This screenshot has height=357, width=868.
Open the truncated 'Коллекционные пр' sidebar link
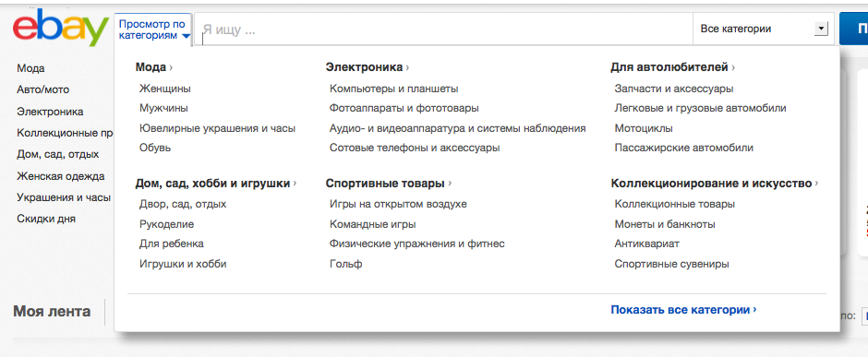[66, 133]
